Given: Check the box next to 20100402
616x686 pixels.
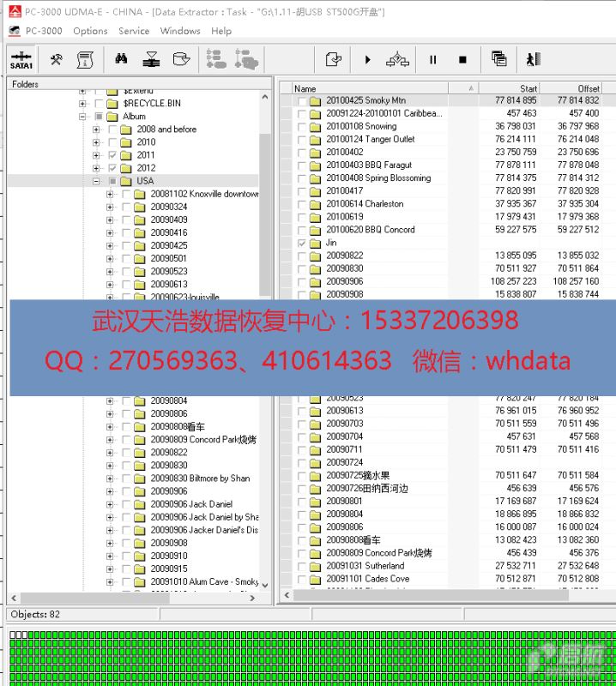Looking at the screenshot, I should (302, 152).
